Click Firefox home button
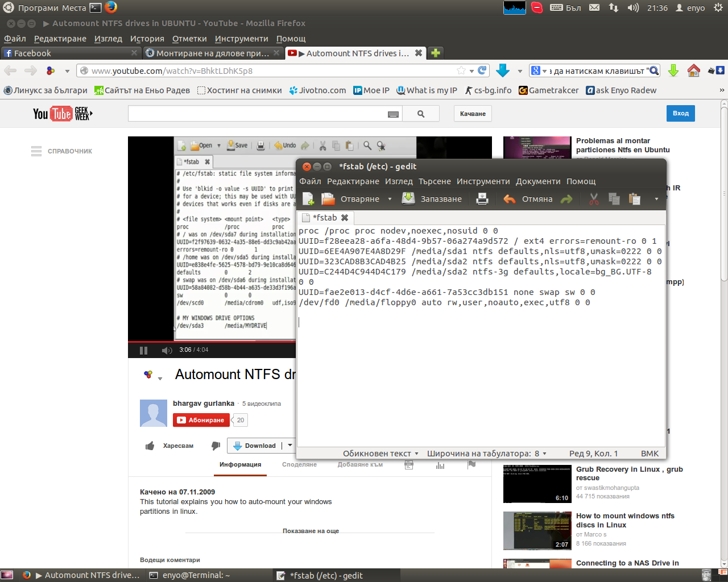 (x=693, y=70)
